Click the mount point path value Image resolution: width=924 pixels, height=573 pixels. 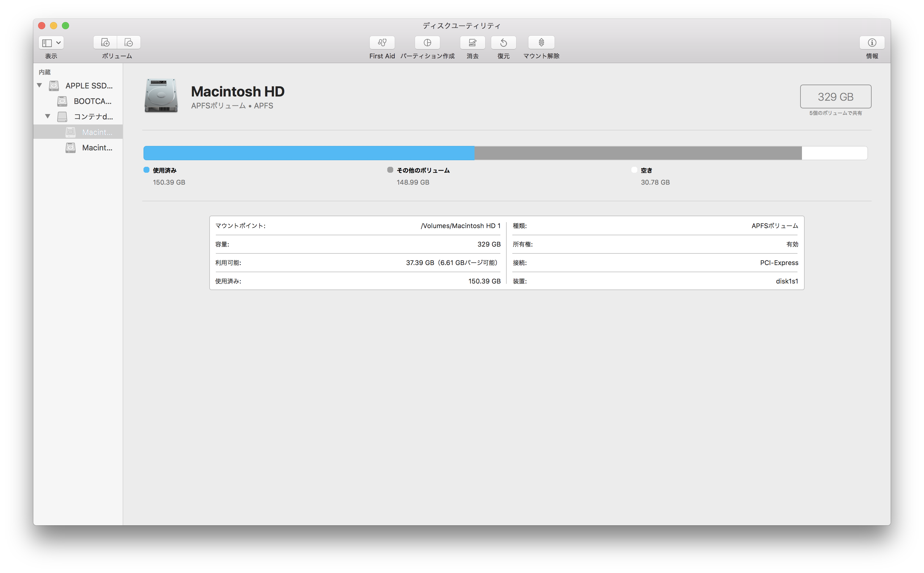(x=460, y=226)
